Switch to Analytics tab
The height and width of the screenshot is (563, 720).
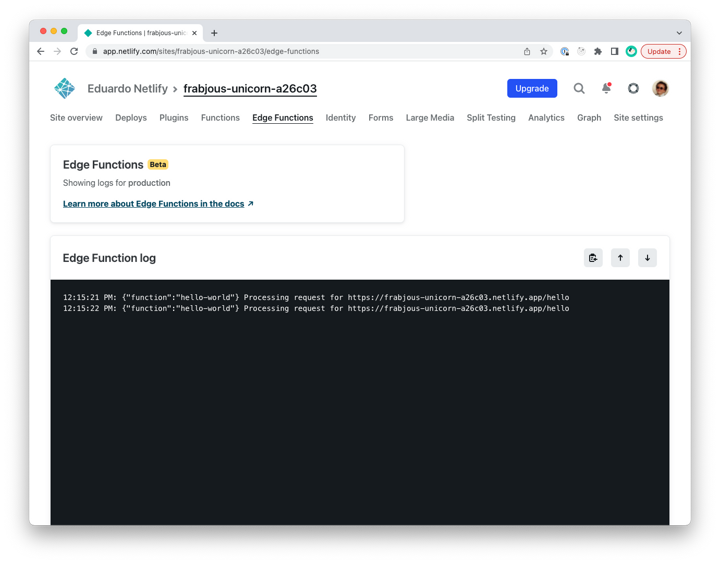tap(546, 118)
